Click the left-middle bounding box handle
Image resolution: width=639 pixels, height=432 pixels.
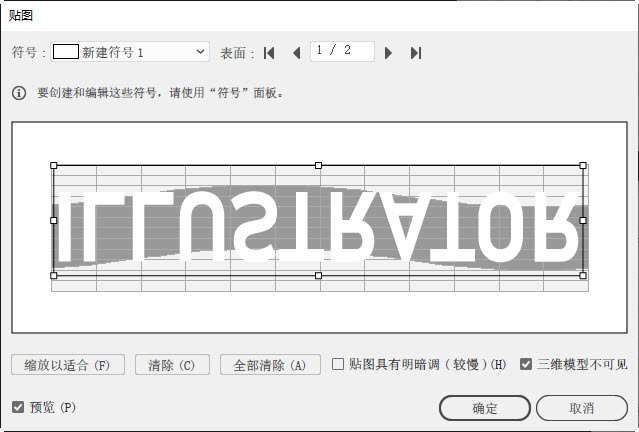[x=53, y=220]
